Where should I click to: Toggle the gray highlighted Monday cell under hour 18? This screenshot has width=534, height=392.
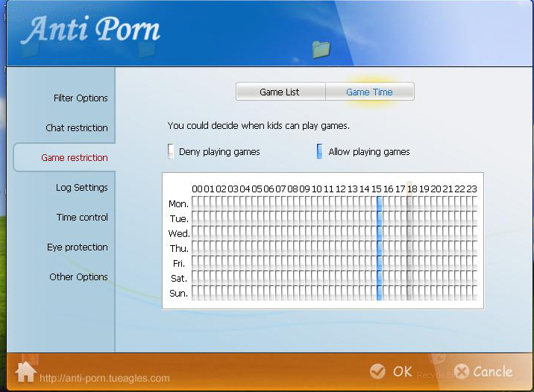[x=409, y=203]
